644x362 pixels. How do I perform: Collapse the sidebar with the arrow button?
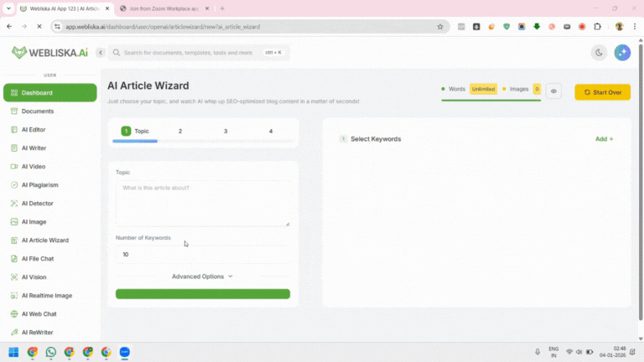pyautogui.click(x=101, y=53)
